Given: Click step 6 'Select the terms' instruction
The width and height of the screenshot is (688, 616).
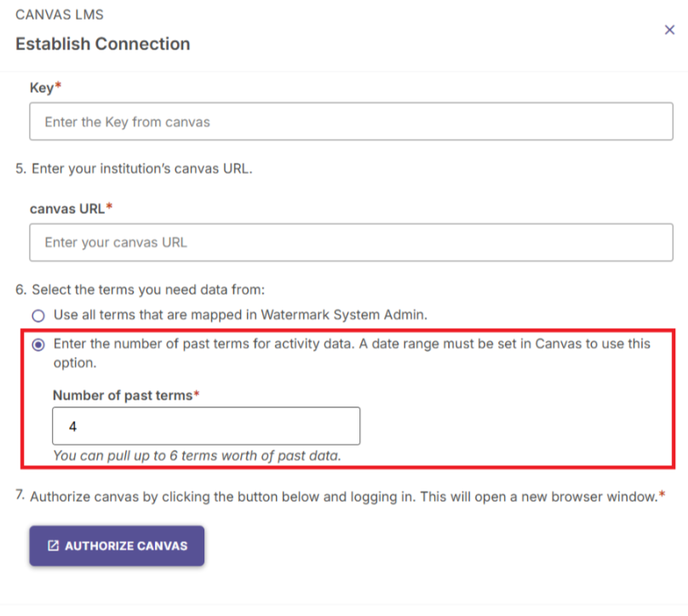Looking at the screenshot, I should point(140,290).
